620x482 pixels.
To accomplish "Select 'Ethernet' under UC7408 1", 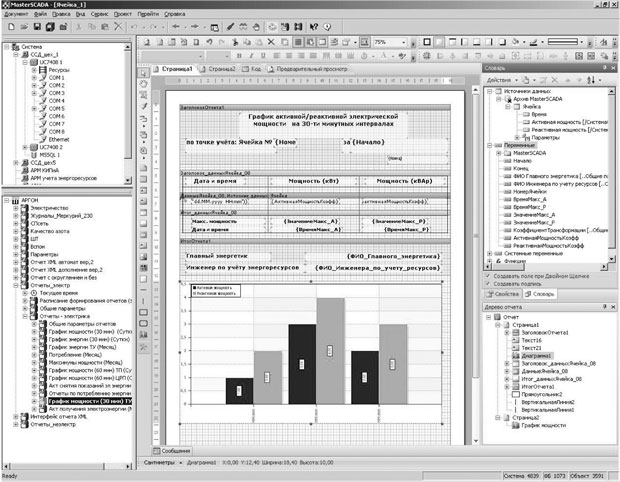I will point(59,139).
